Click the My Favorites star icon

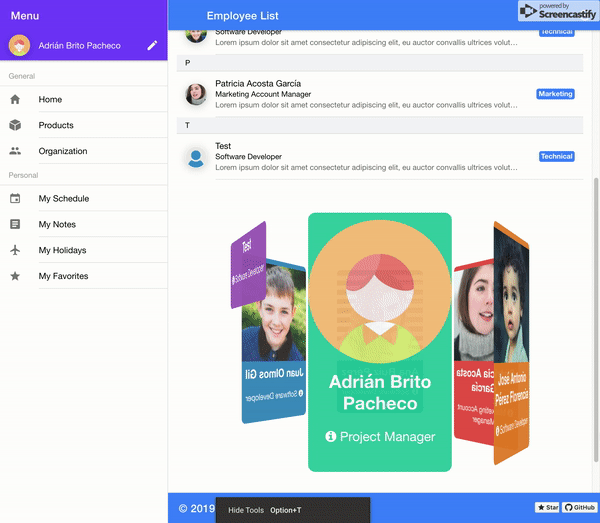(15, 276)
